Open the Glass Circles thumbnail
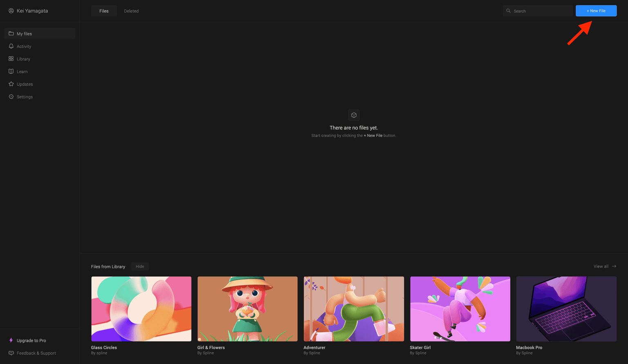The width and height of the screenshot is (628, 364). pos(141,309)
